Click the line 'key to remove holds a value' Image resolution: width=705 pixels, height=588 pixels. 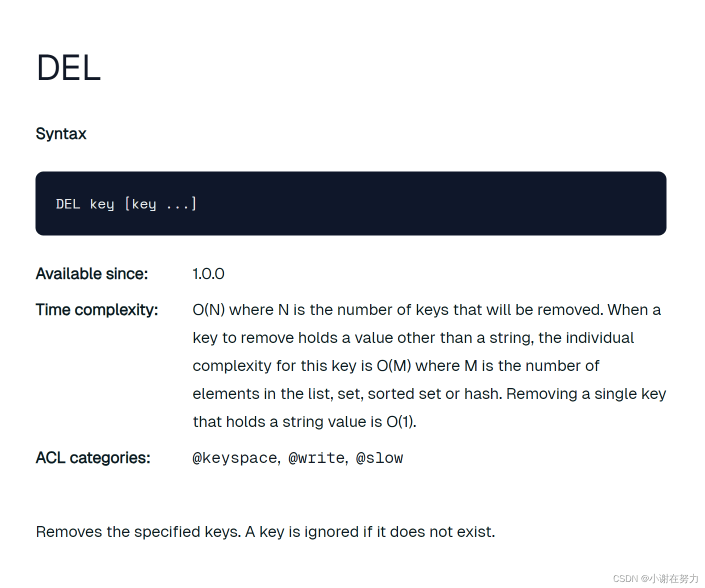[x=413, y=338]
